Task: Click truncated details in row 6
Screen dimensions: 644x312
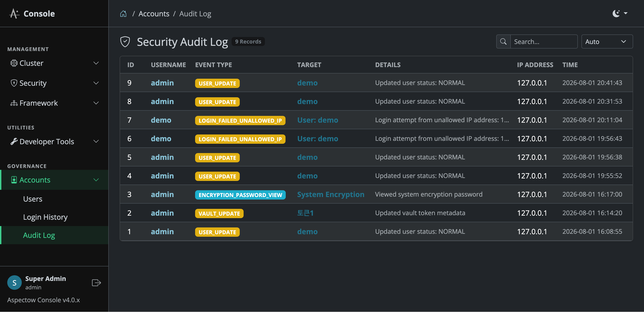Action: coord(442,139)
